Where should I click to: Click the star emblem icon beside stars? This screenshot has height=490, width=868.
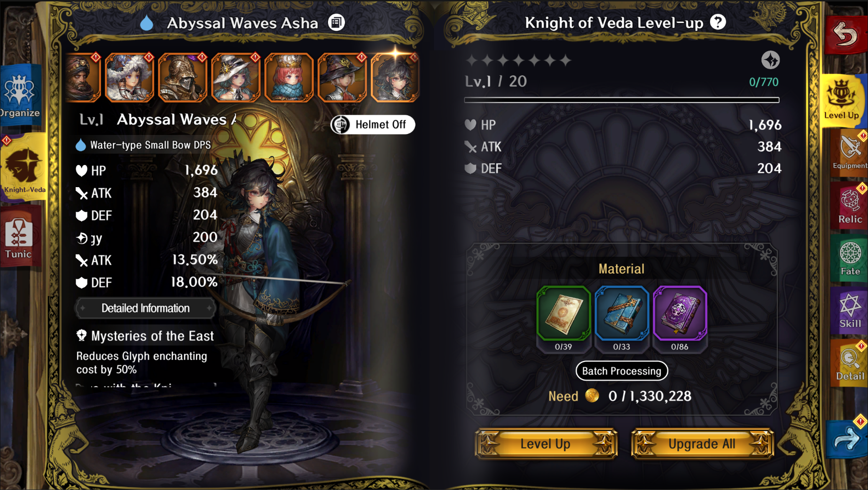(x=770, y=60)
